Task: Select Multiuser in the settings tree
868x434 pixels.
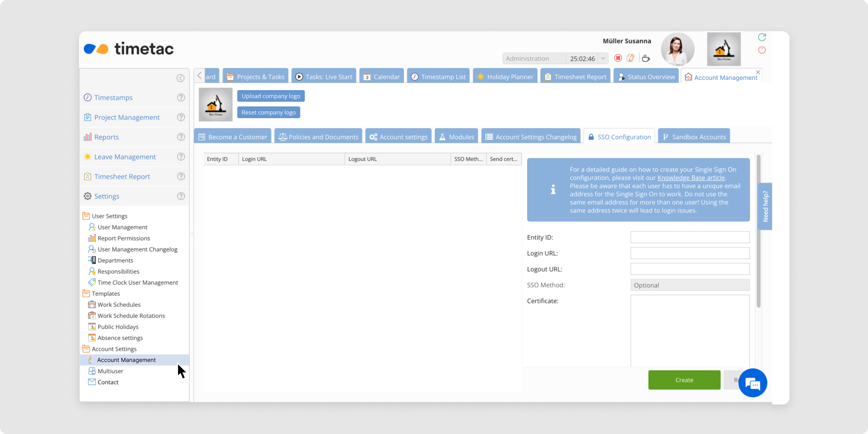Action: coord(110,371)
